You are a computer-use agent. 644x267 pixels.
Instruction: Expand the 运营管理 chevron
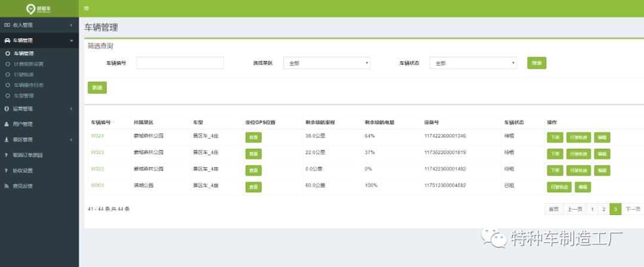pos(71,109)
